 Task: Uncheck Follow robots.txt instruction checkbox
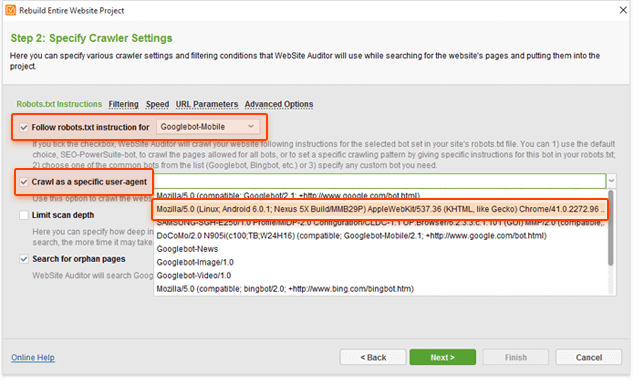[24, 127]
